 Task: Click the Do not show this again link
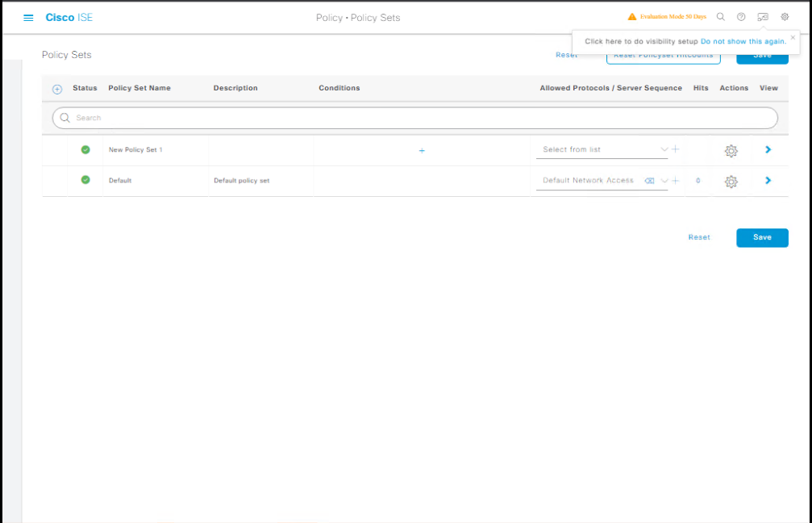coord(743,41)
